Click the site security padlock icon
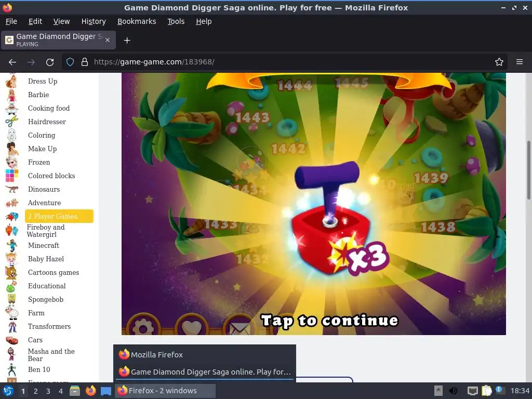 [85, 62]
